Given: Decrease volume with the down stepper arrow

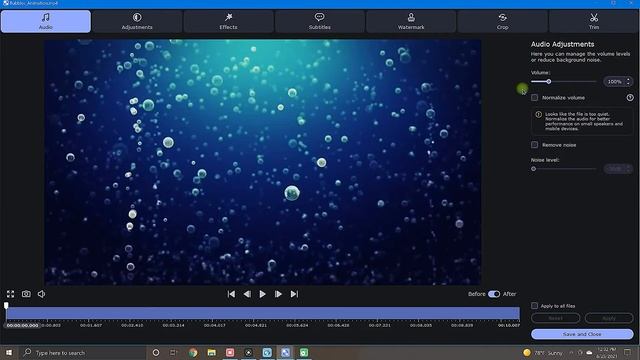Looking at the screenshot, I should point(629,84).
